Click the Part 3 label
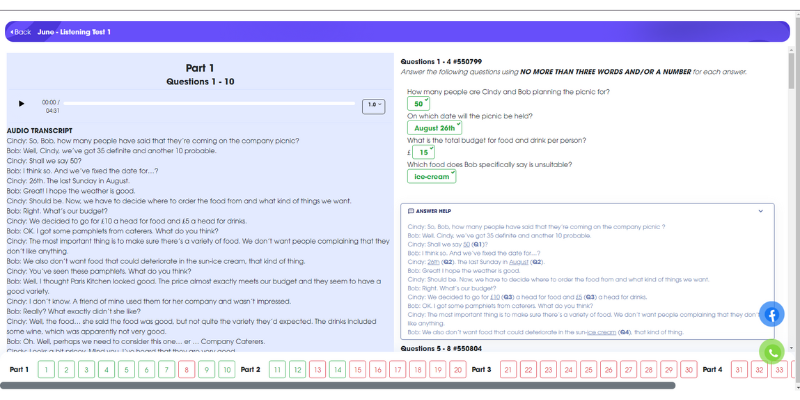Image resolution: width=800 pixels, height=400 pixels. click(482, 369)
